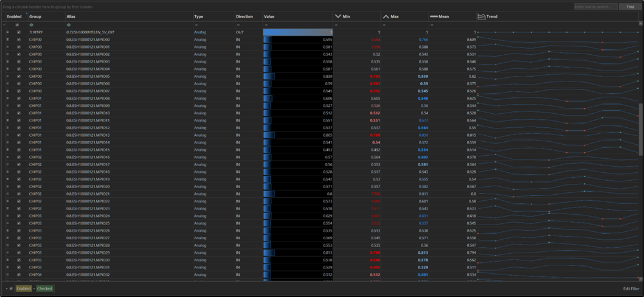
Task: Click the Group filter row operator icon
Action: (31, 25)
